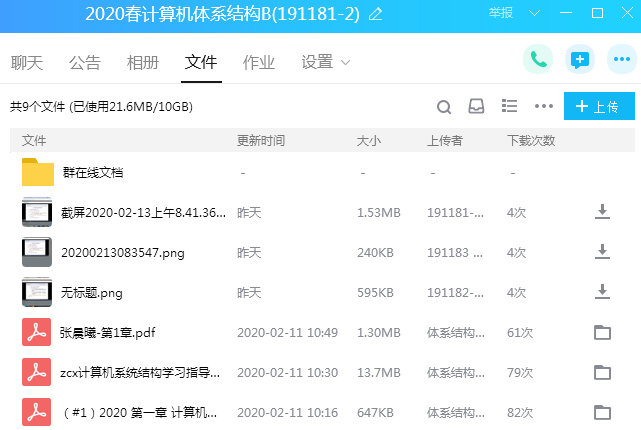The height and width of the screenshot is (430, 641).
Task: Download the 20200213083547.png file
Action: (602, 251)
